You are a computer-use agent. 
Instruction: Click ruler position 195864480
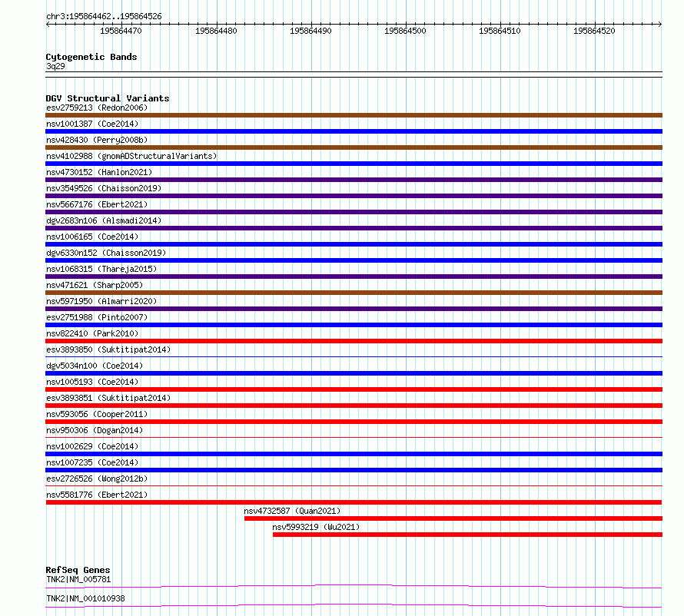pyautogui.click(x=216, y=31)
